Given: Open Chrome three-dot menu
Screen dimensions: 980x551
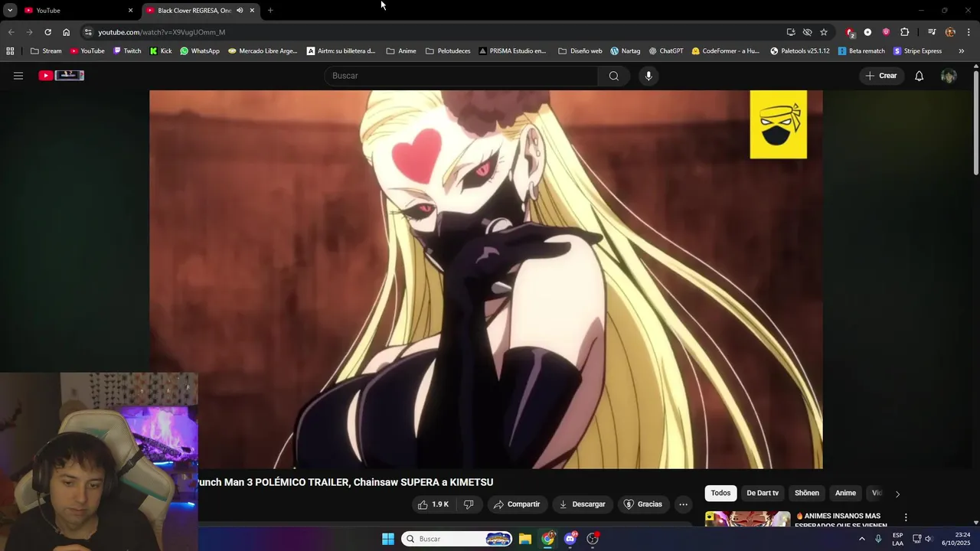Looking at the screenshot, I should pos(969,32).
